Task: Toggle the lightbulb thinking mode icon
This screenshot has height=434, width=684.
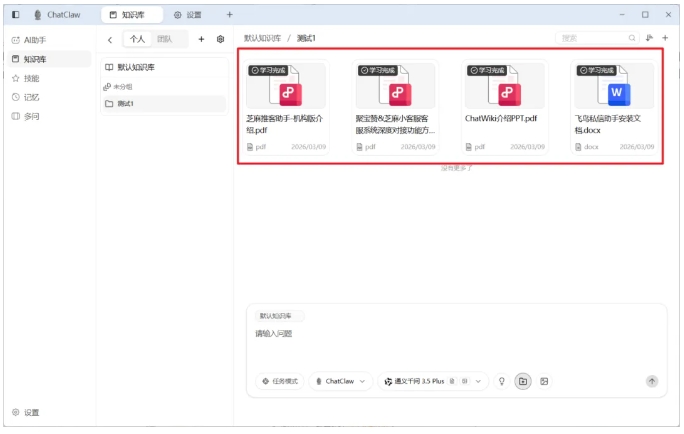Action: [x=502, y=381]
